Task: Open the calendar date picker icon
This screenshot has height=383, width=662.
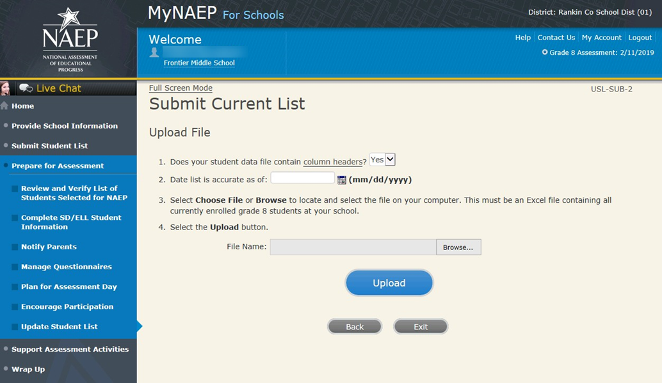Action: click(342, 180)
